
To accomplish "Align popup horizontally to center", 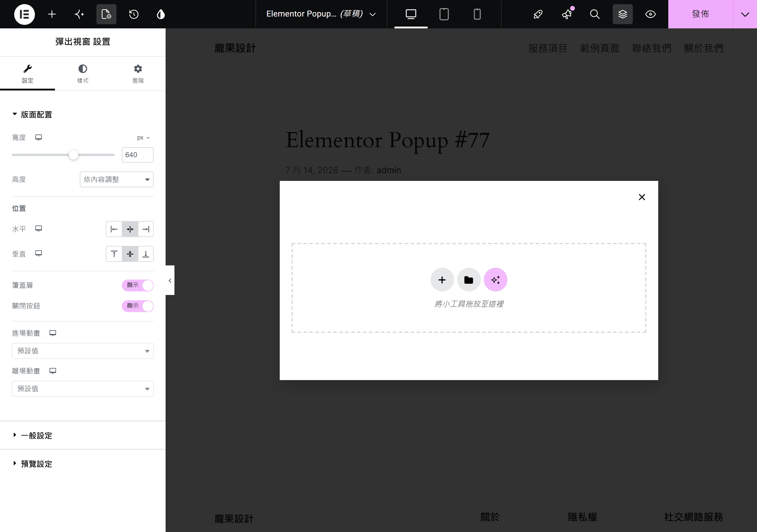I will [x=130, y=229].
